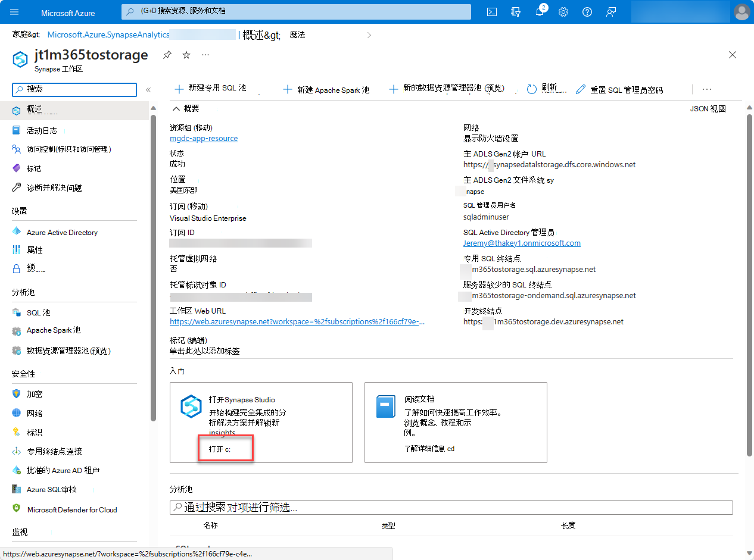Open the mgdc-app-resource resource group link

(203, 139)
